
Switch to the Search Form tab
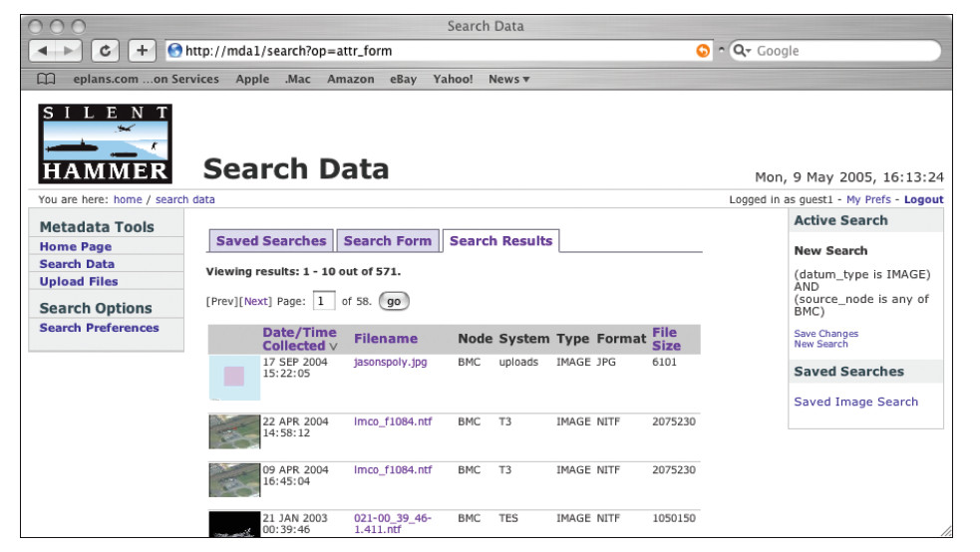[x=387, y=241]
